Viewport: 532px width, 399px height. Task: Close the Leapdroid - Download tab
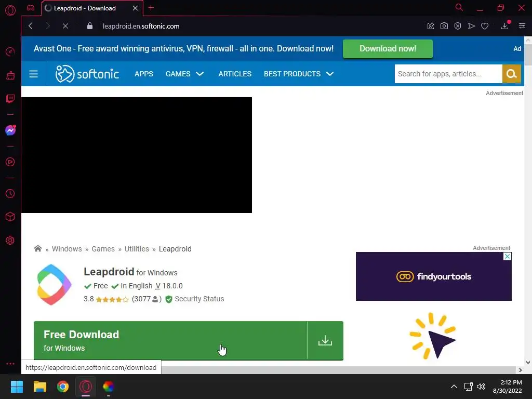136,8
